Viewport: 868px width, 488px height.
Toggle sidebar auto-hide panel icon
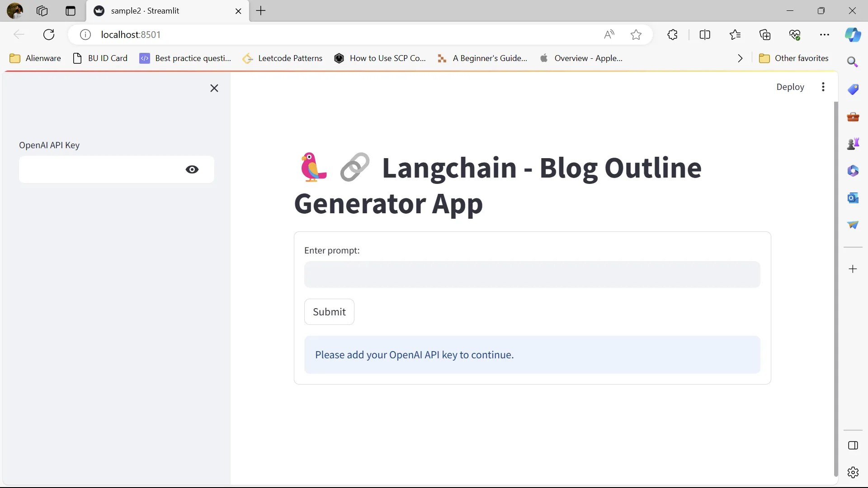click(x=853, y=446)
